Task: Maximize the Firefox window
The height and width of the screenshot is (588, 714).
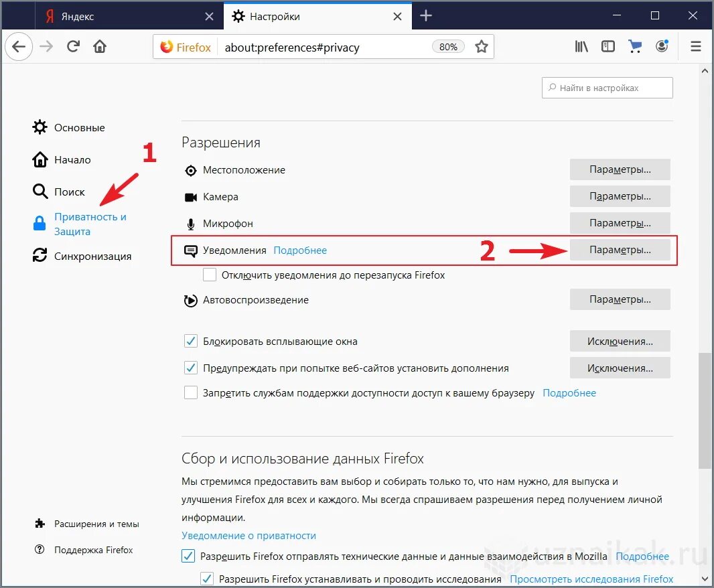Action: point(655,15)
